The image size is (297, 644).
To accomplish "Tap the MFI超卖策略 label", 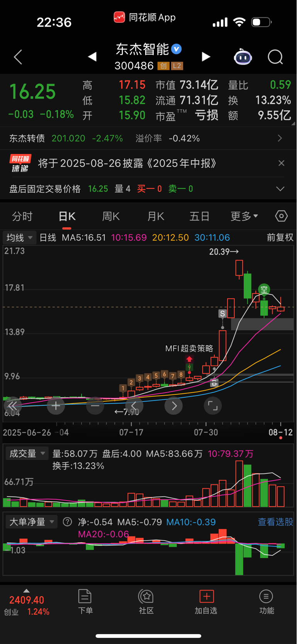I will coord(189,348).
